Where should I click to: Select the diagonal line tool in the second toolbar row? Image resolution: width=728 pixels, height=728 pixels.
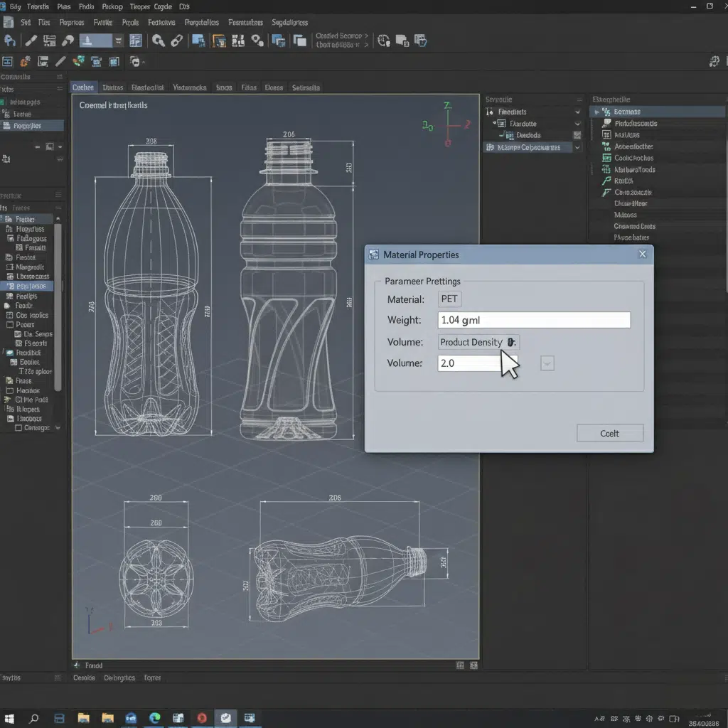[61, 62]
